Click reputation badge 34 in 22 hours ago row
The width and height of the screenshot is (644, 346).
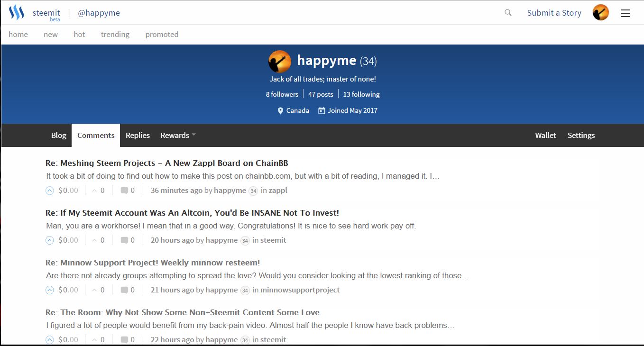click(x=245, y=340)
